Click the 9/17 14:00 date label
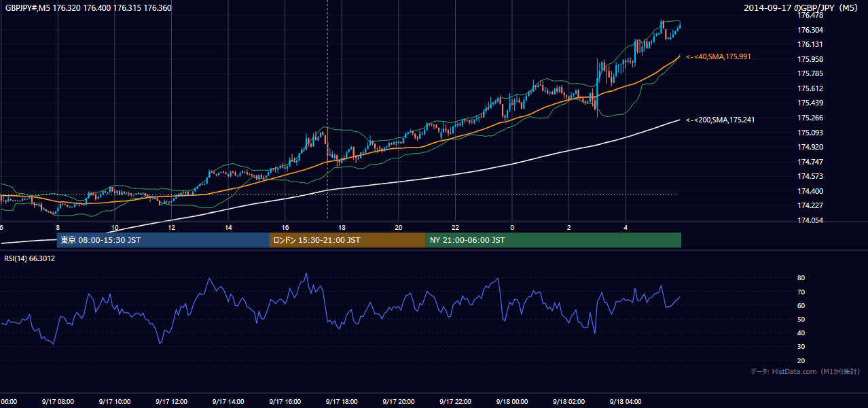This screenshot has height=408, width=868. [x=228, y=402]
